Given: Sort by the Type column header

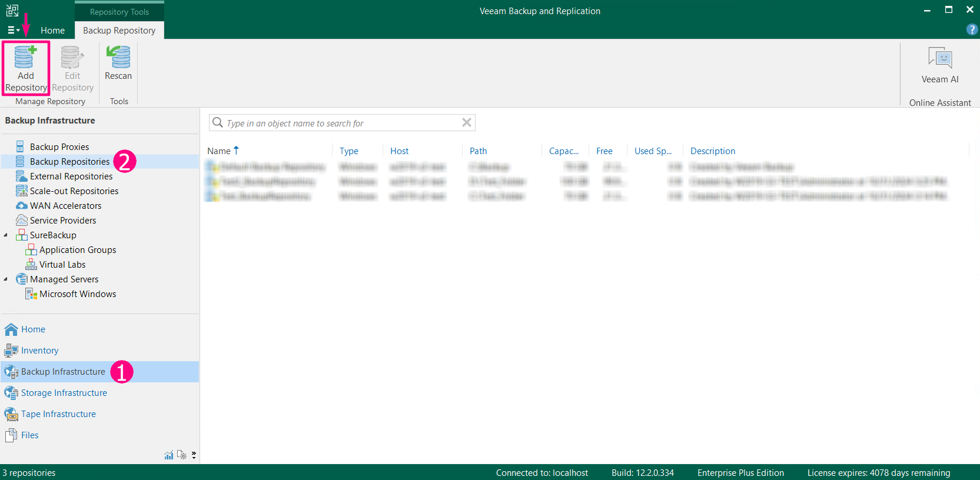Looking at the screenshot, I should (x=349, y=151).
